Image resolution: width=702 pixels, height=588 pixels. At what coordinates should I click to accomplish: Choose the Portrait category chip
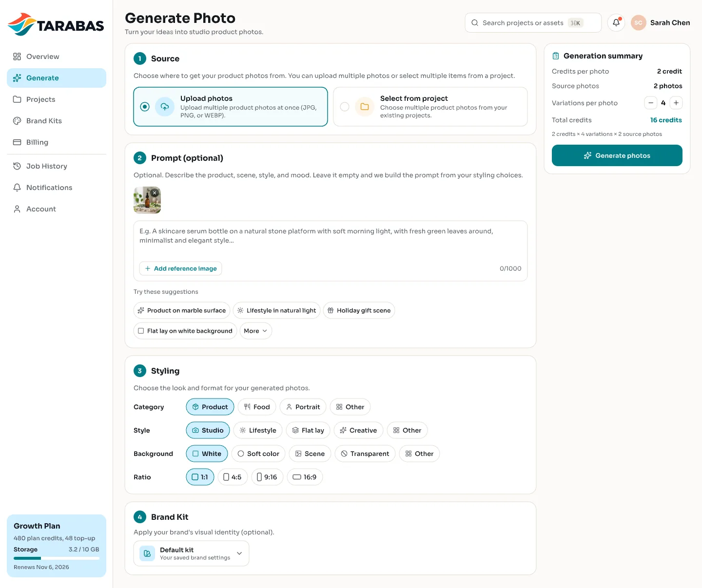[303, 407]
